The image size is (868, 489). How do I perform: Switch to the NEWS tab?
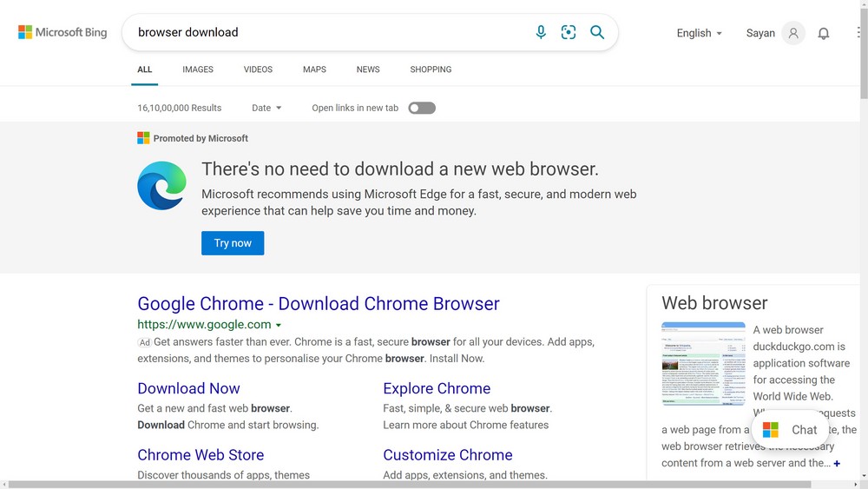[x=368, y=69]
